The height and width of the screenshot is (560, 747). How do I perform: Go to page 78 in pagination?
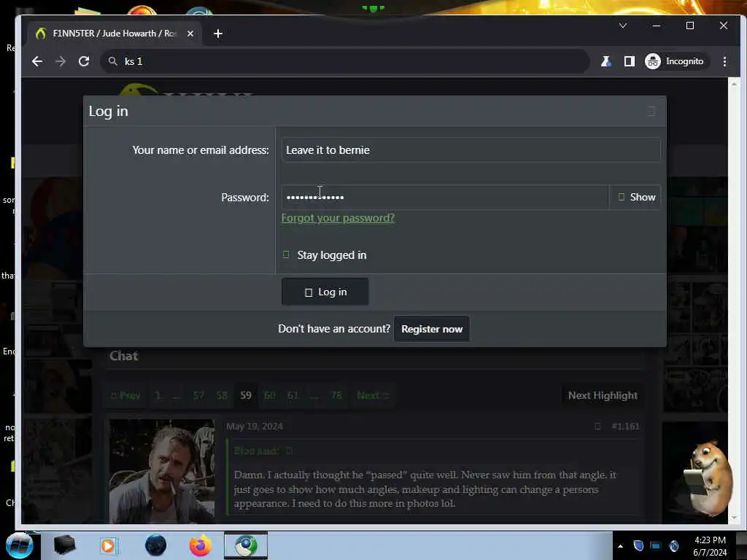click(336, 396)
